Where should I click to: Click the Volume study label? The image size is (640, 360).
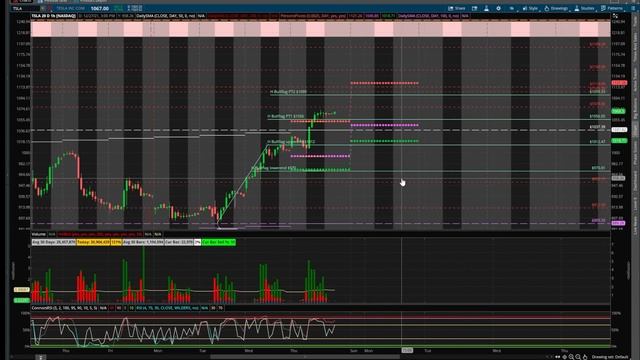coord(38,234)
